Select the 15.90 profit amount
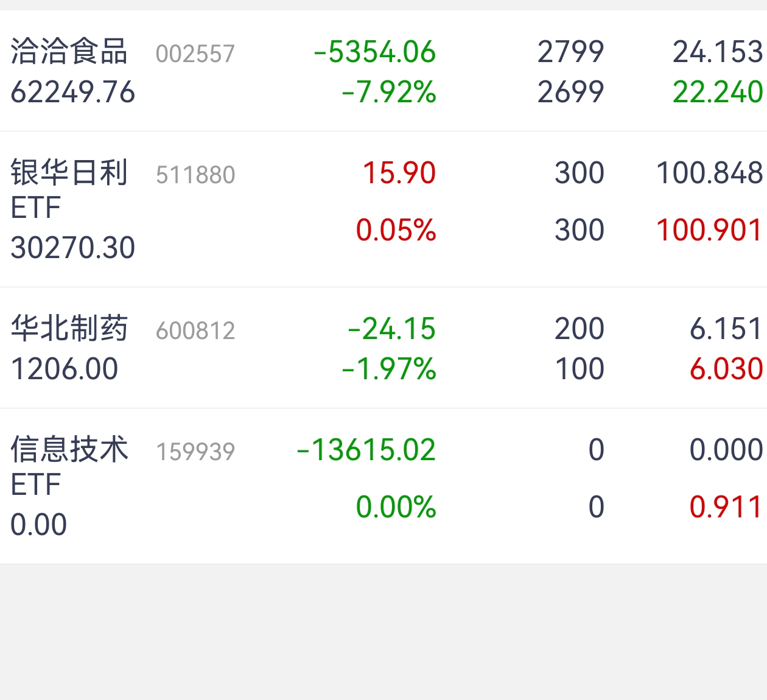Viewport: 767px width, 700px height. click(399, 173)
